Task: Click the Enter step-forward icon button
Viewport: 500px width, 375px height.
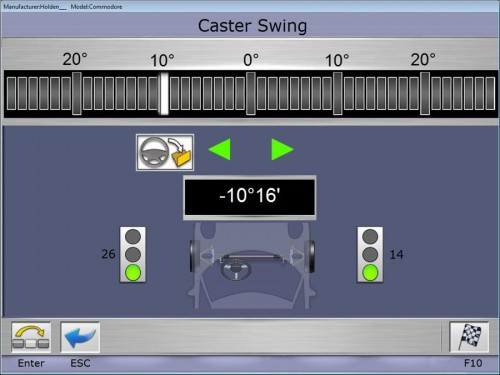Action: [x=31, y=337]
